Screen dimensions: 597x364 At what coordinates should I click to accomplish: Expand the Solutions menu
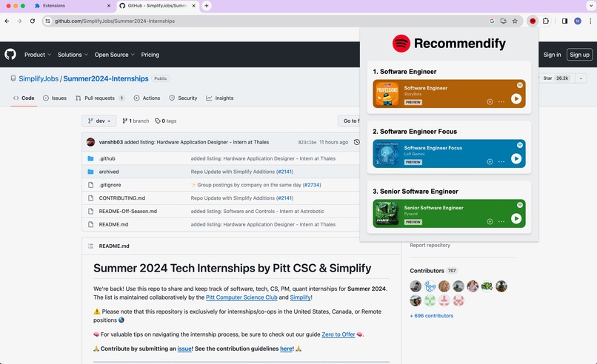coord(73,55)
